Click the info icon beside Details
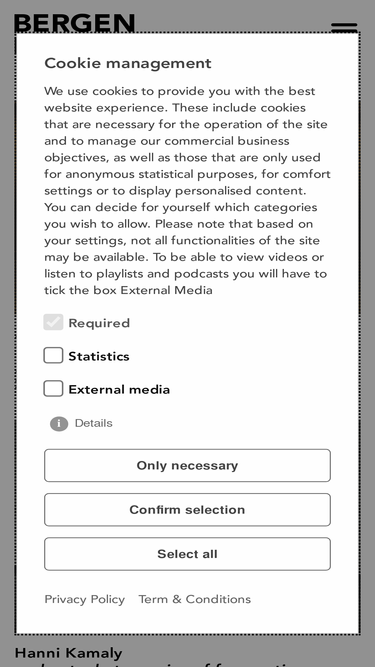Screen dimensions: 375x667 tap(59, 424)
